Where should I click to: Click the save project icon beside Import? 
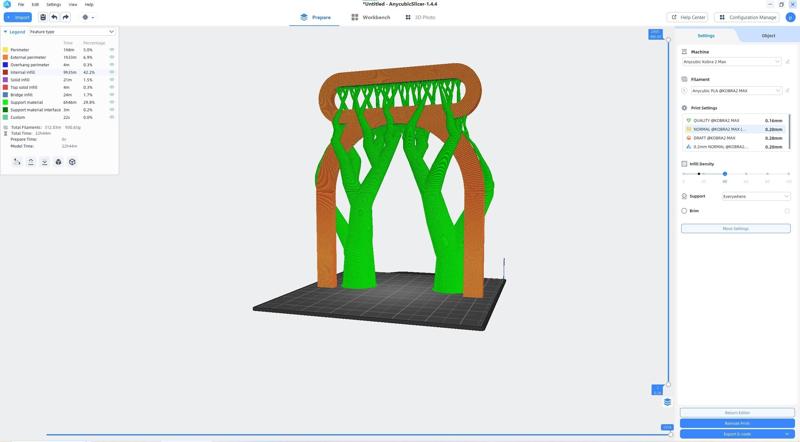(43, 17)
